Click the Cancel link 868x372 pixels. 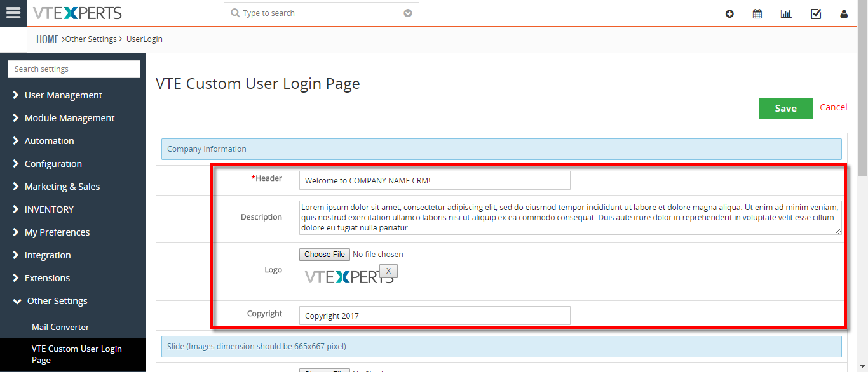[833, 107]
